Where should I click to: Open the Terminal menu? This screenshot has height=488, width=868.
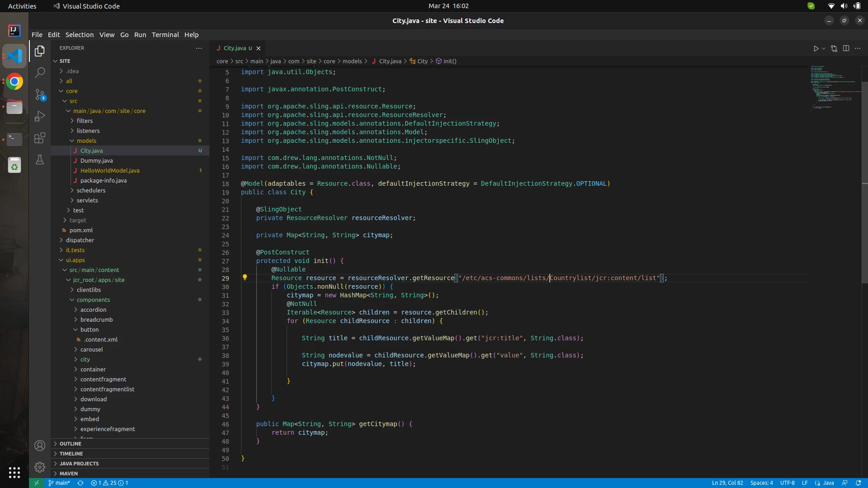[x=165, y=35]
